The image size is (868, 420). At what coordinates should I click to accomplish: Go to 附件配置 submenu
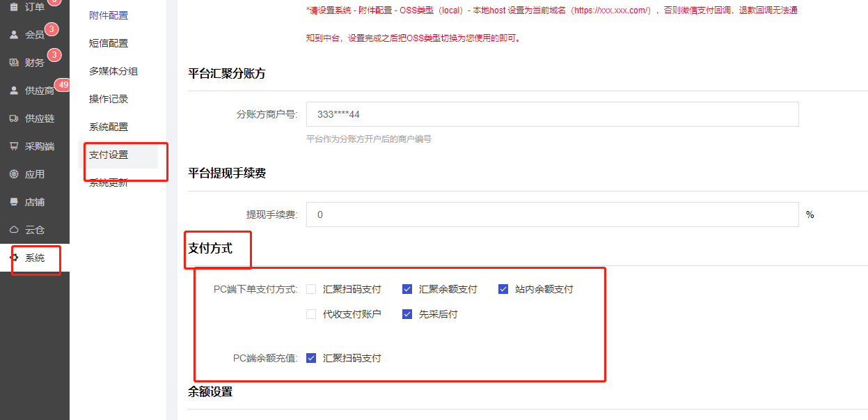[x=109, y=15]
